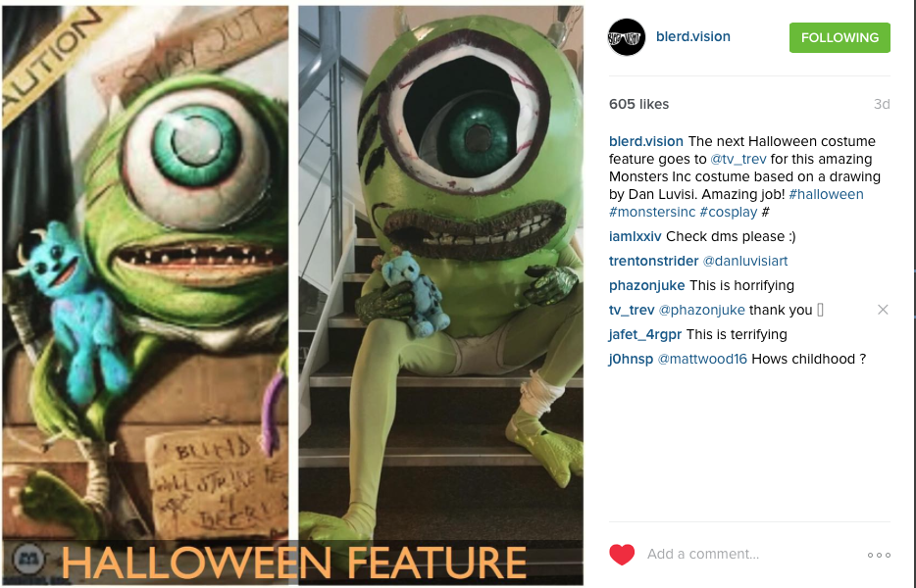Screen dimensions: 916x588
Task: Open phazonjuke commenter profile
Action: click(x=646, y=285)
